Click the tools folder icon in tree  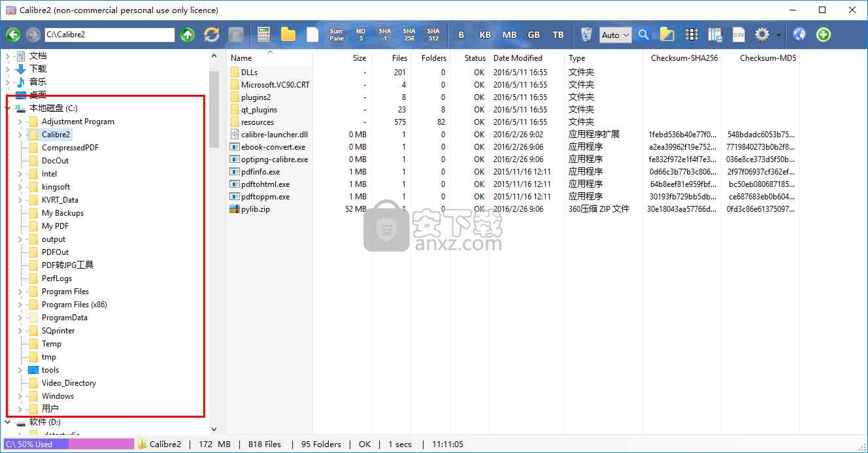33,370
